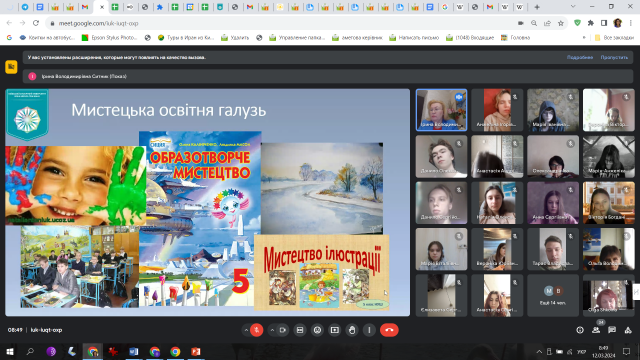640x360 pixels.
Task: Open the chat with everyone
Action: pyautogui.click(x=612, y=330)
